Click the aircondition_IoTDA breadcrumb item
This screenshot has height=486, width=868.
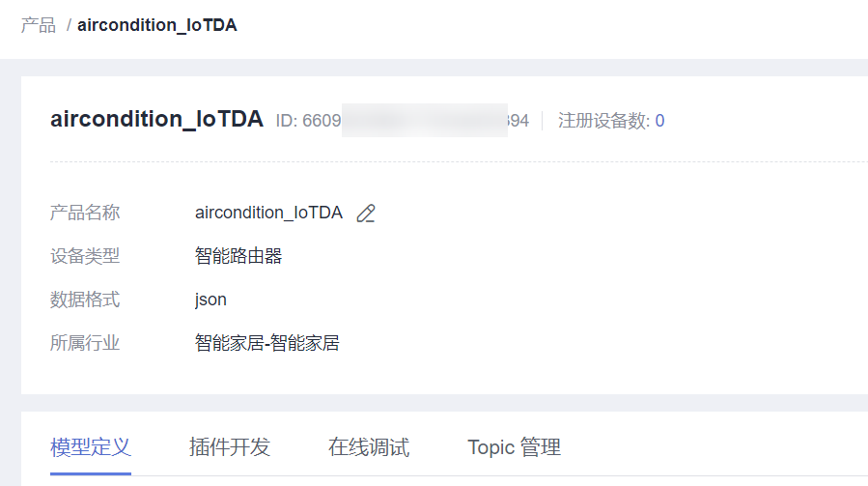[x=157, y=25]
